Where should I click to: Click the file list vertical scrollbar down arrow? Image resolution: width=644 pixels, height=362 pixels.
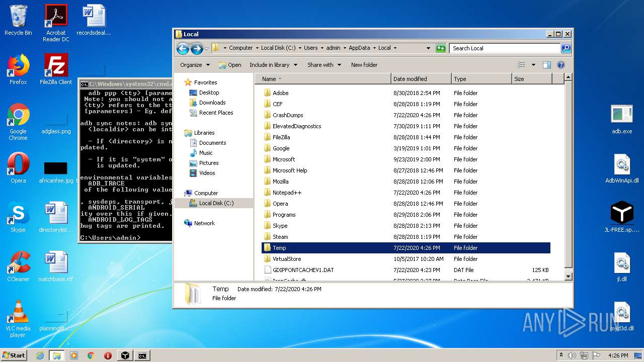coord(568,276)
